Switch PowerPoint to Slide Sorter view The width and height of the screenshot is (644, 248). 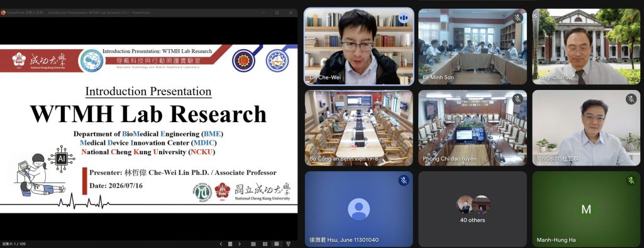point(265,244)
